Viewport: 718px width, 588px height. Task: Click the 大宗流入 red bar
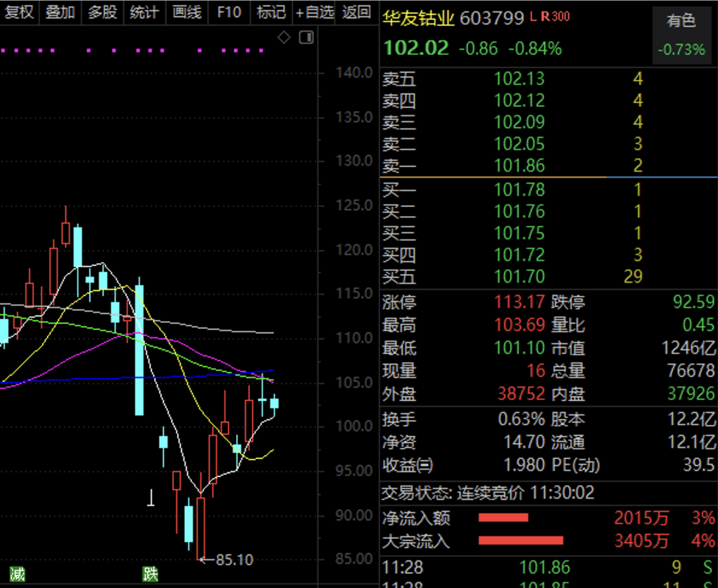click(521, 540)
